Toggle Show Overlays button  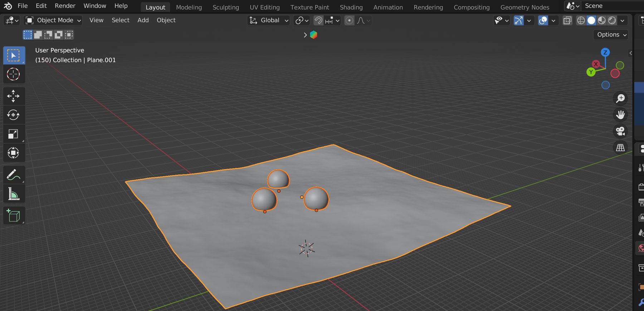[543, 20]
